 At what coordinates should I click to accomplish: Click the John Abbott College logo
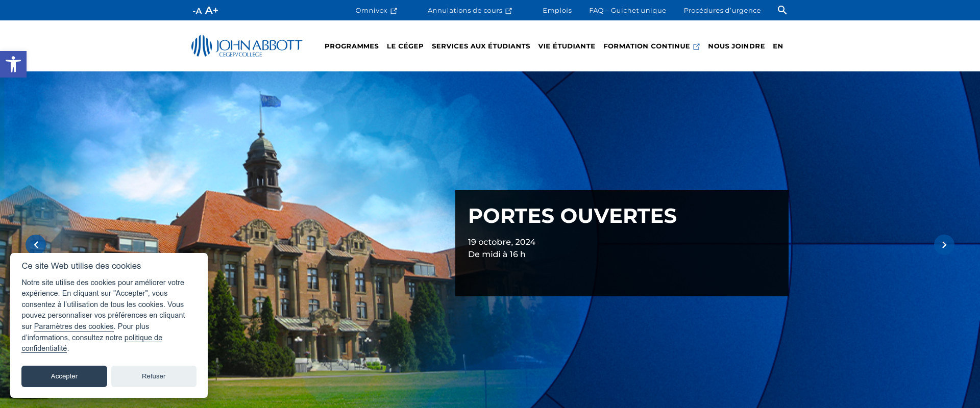247,46
